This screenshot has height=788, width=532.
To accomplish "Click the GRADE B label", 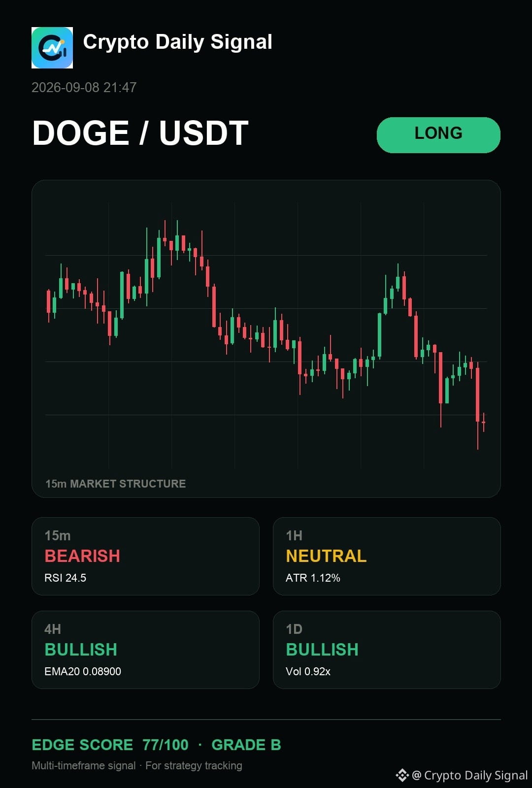I will pos(246,745).
